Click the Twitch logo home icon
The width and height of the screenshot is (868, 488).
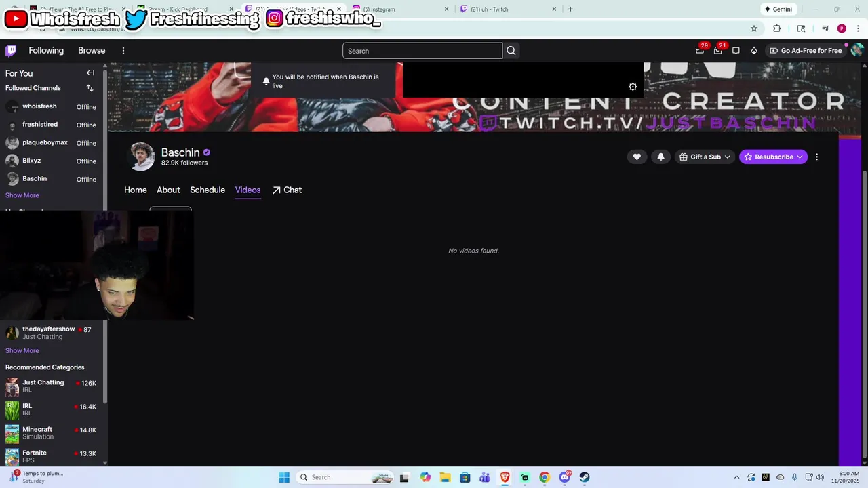[11, 51]
